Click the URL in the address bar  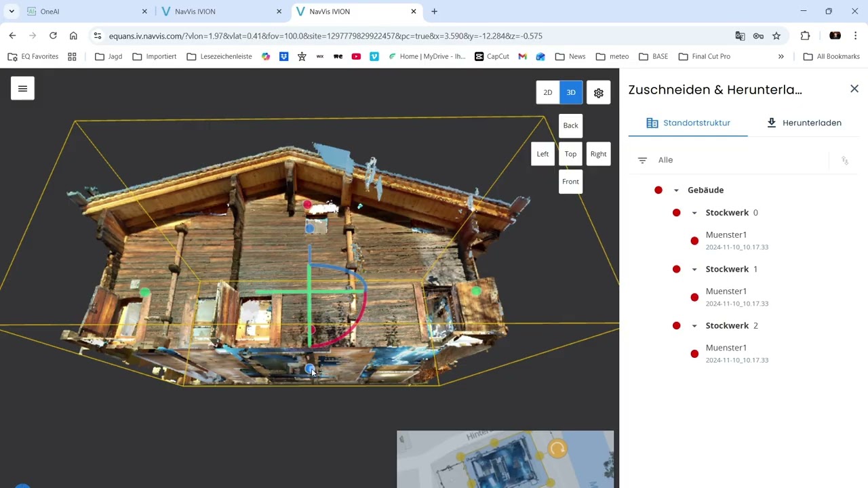(x=325, y=36)
